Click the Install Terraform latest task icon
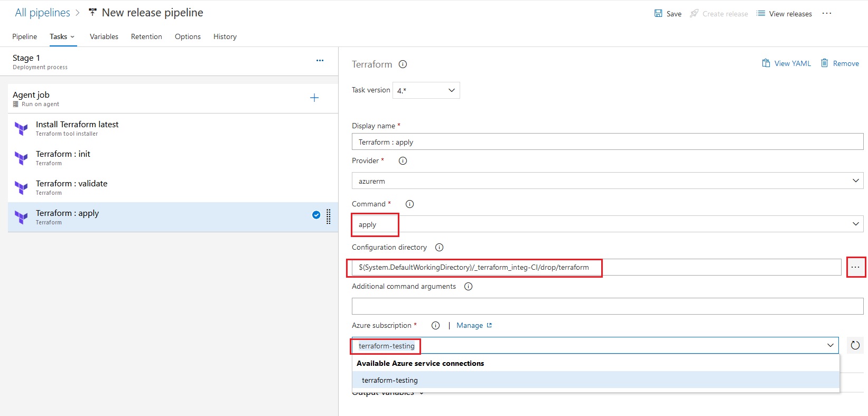The width and height of the screenshot is (868, 416). [21, 128]
